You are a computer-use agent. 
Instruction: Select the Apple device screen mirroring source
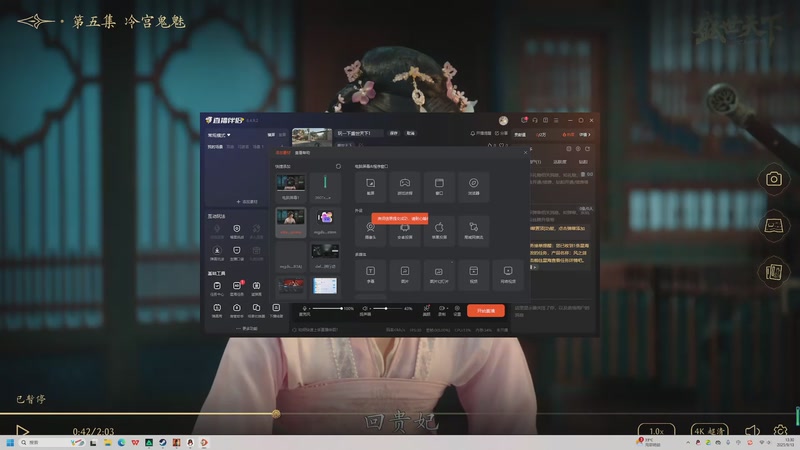[439, 231]
